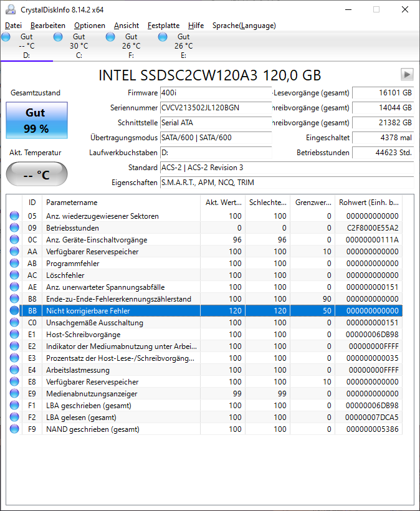Click status orb for Medienabnutzungsanzeiger row

(x=14, y=393)
